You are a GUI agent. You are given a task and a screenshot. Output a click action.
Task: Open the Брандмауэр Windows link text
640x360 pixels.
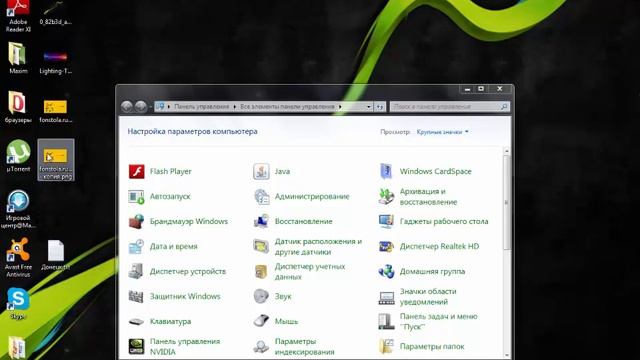click(x=189, y=222)
